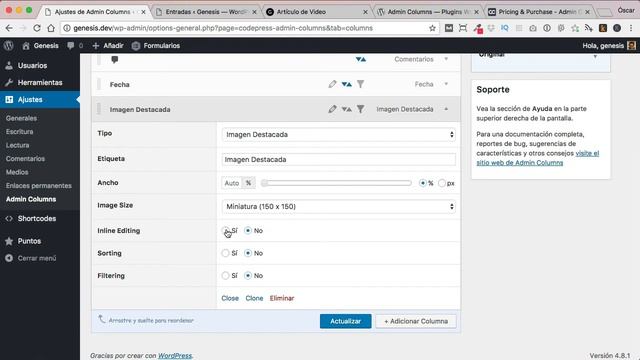Open the Image Size dropdown
640x360 pixels.
tap(338, 207)
